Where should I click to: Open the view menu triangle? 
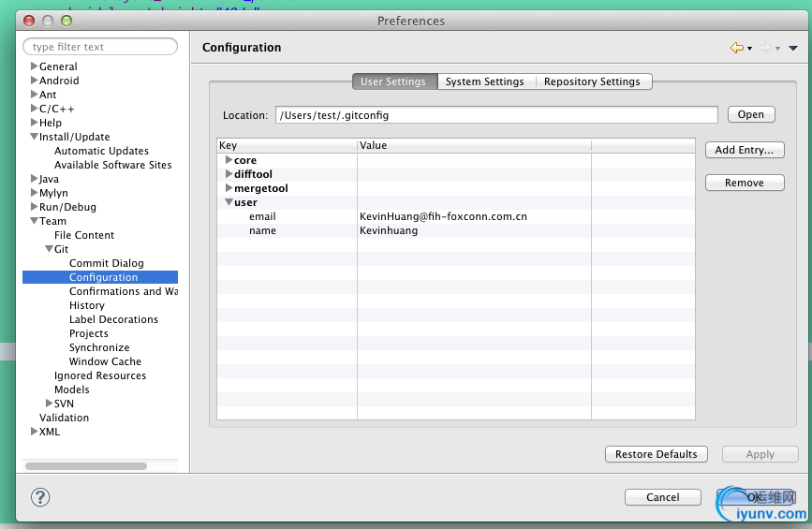pos(793,48)
